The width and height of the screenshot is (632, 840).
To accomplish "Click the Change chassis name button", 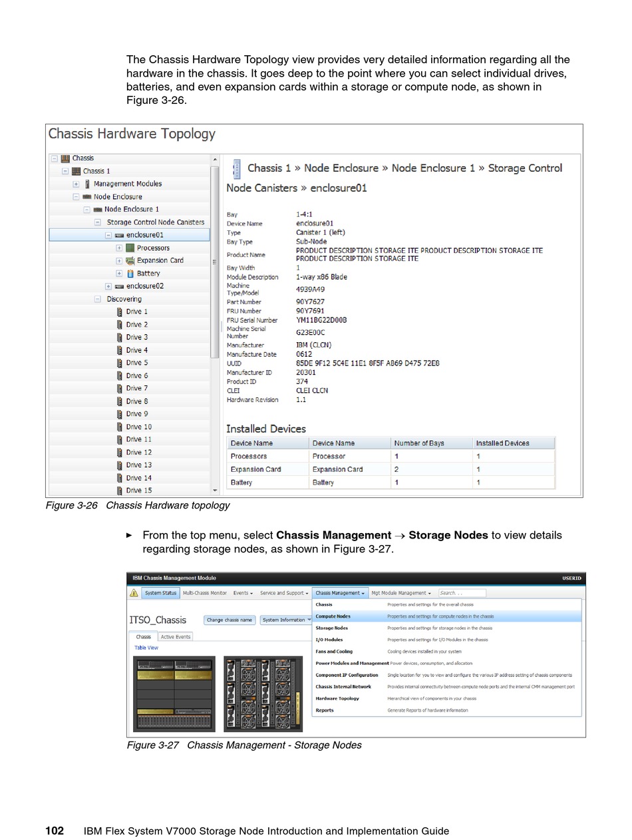I will pos(230,620).
